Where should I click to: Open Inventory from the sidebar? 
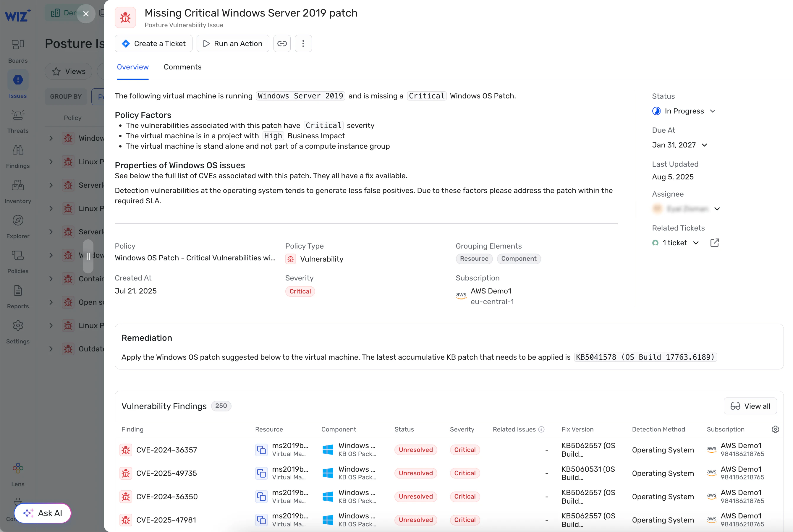[18, 191]
